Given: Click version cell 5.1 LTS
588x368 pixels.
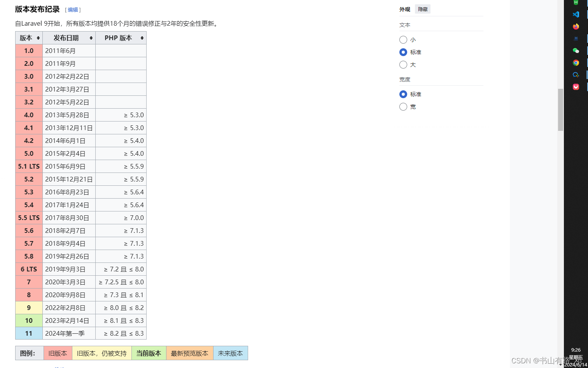Looking at the screenshot, I should click(x=29, y=166).
